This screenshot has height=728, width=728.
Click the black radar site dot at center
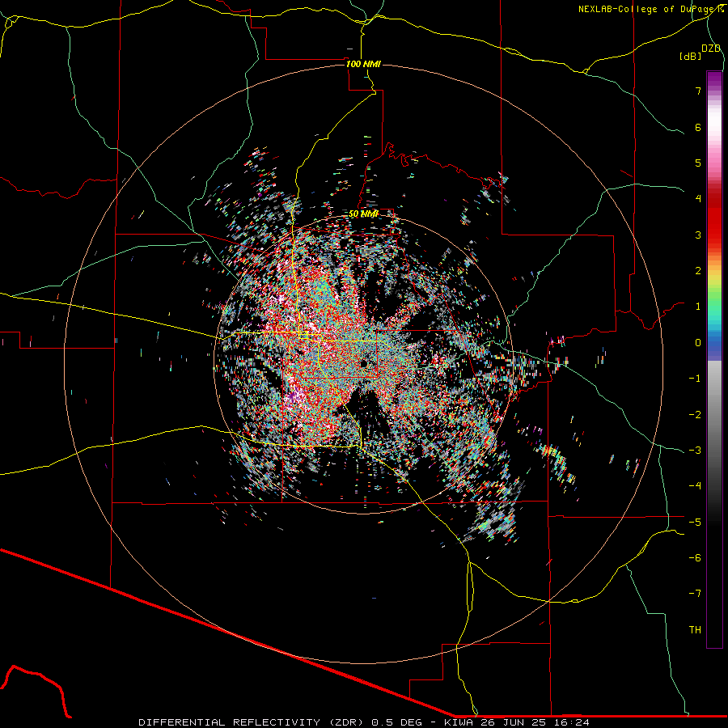pyautogui.click(x=363, y=363)
